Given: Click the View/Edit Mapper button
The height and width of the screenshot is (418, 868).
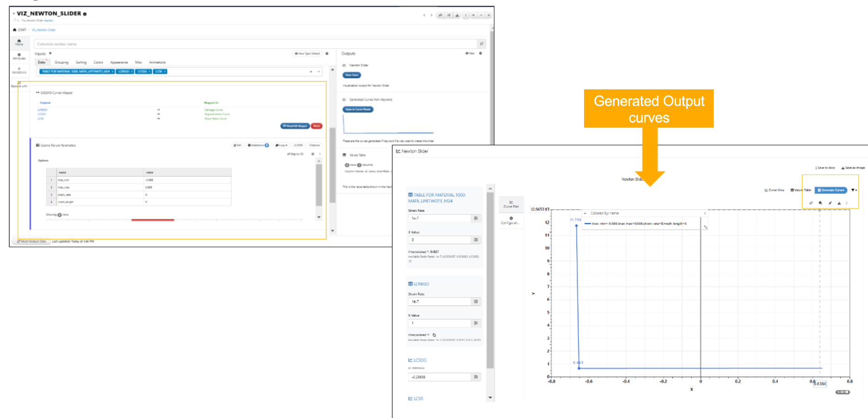Looking at the screenshot, I should [295, 126].
